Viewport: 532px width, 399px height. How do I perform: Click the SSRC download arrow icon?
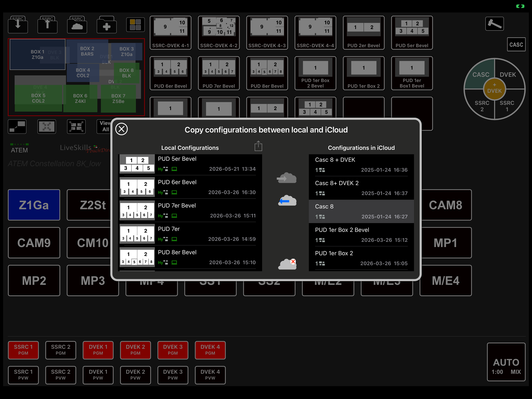(x=18, y=25)
